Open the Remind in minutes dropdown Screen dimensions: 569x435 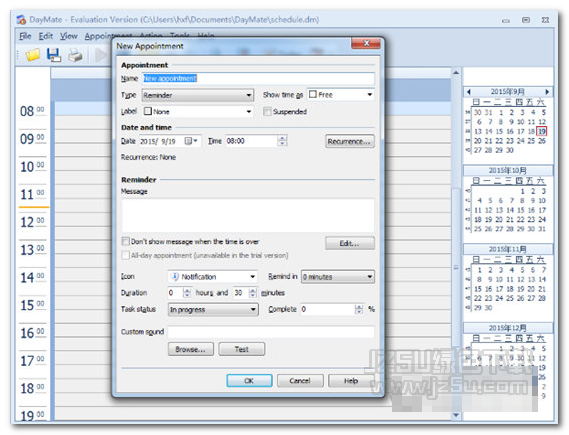[338, 277]
